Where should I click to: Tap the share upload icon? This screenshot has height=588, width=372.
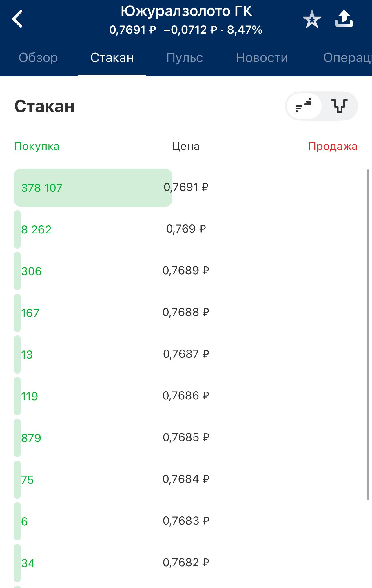344,19
